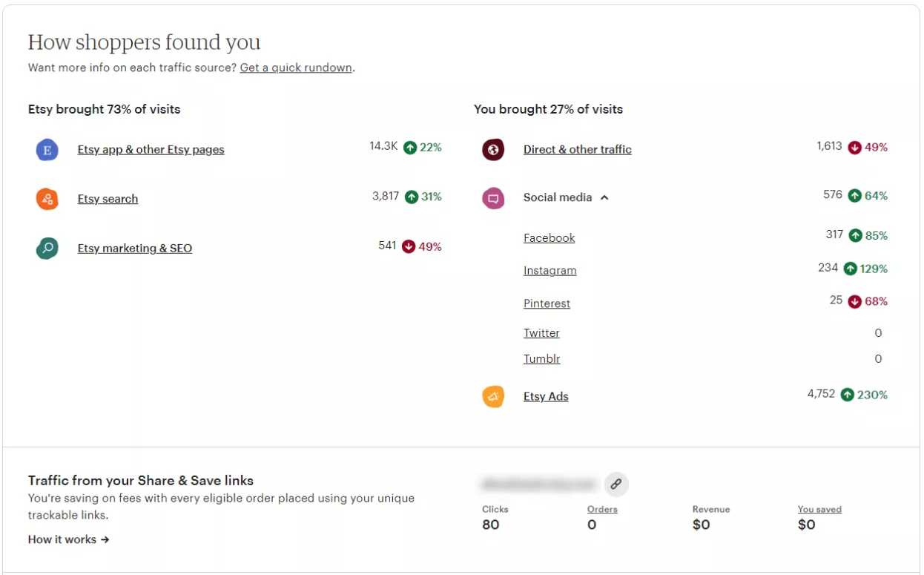Click the '1,613' Direct traffic value
The height and width of the screenshot is (575, 924).
pos(829,146)
